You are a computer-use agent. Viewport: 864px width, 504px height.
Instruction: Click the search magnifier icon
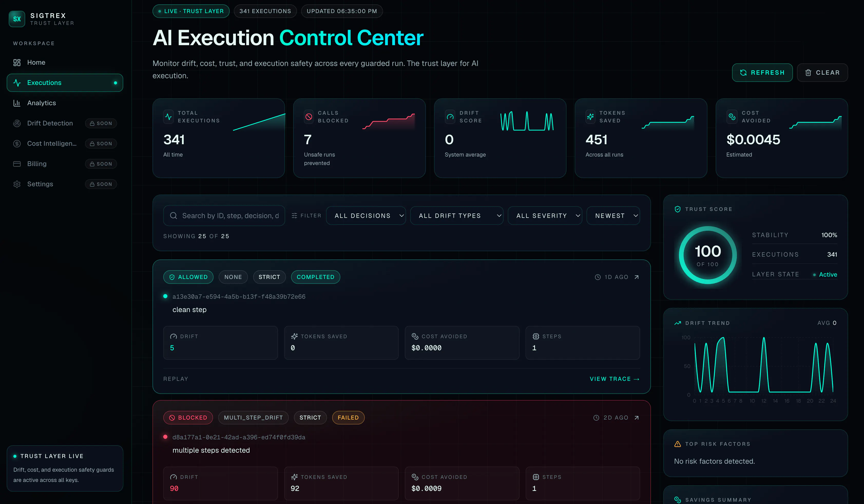(x=174, y=216)
